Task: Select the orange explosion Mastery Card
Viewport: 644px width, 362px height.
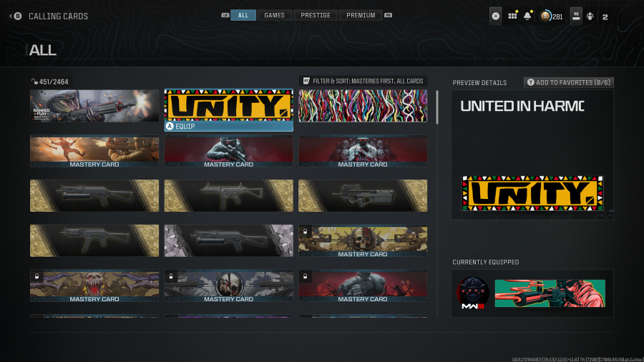Action: (94, 151)
